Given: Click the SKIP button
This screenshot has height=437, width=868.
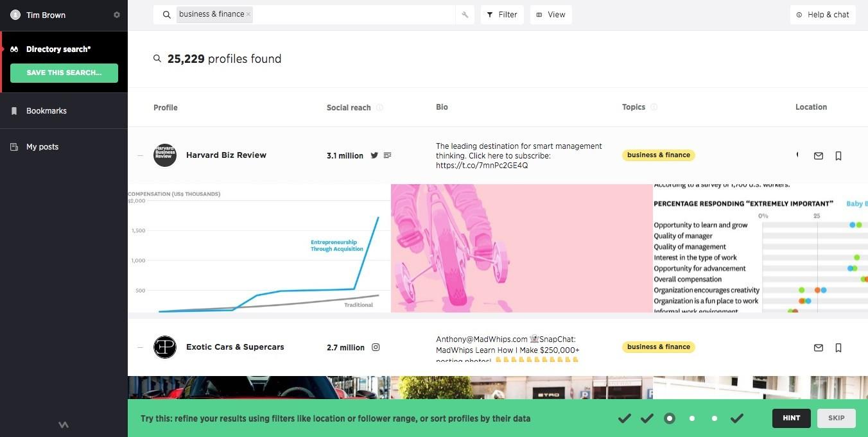Looking at the screenshot, I should [837, 418].
